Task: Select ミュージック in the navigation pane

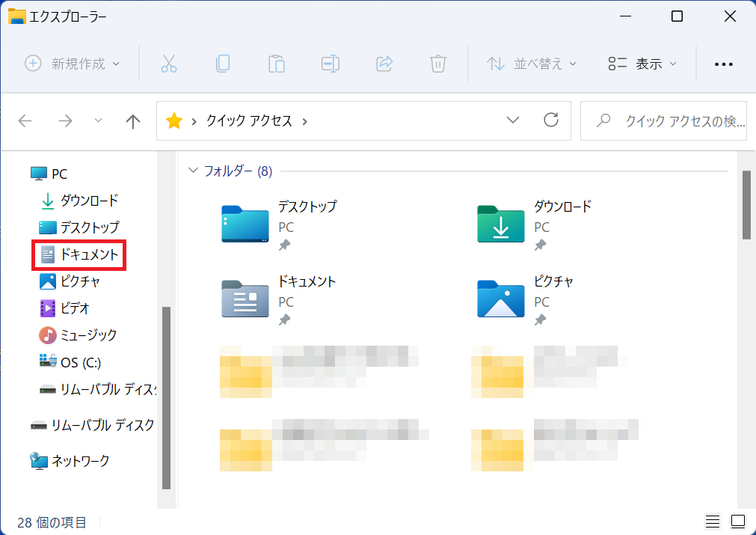Action: coord(78,335)
